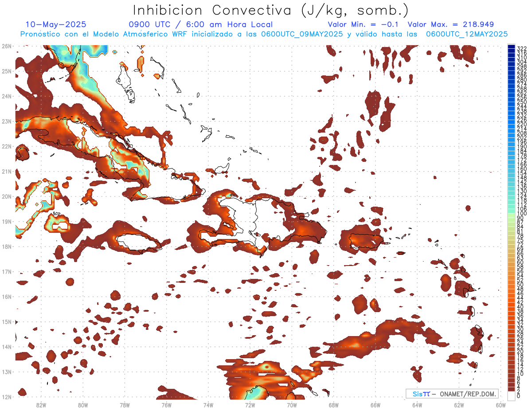Screen dimensions: 532x411
Task: Click the 'Valor Max. = 218.949' readout
Action: pos(451,24)
